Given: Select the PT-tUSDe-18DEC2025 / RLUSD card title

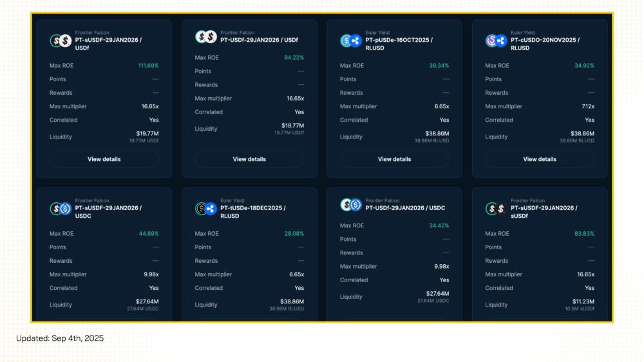Looking at the screenshot, I should pos(253,212).
